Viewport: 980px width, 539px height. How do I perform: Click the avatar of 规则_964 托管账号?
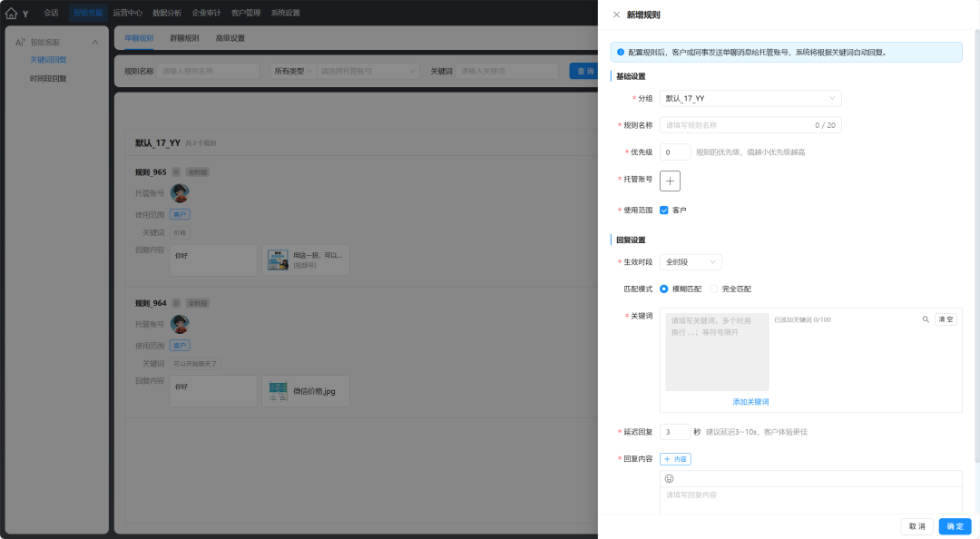(180, 324)
